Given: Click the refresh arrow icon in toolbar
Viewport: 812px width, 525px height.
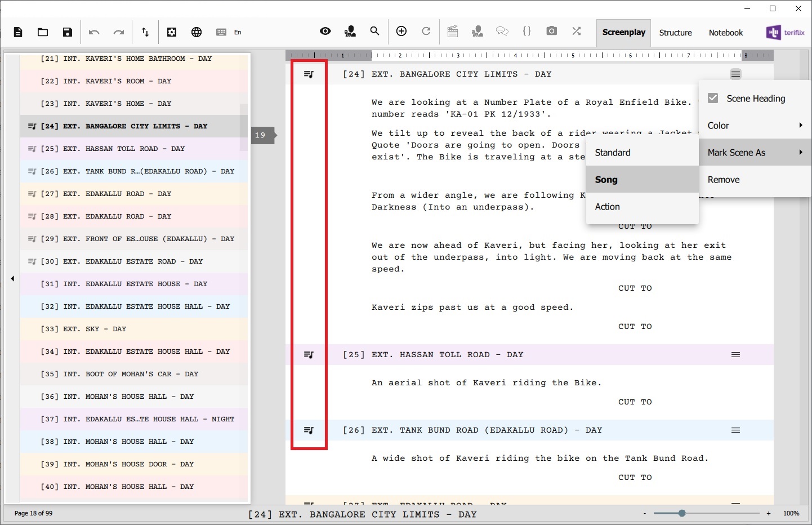Looking at the screenshot, I should [426, 31].
